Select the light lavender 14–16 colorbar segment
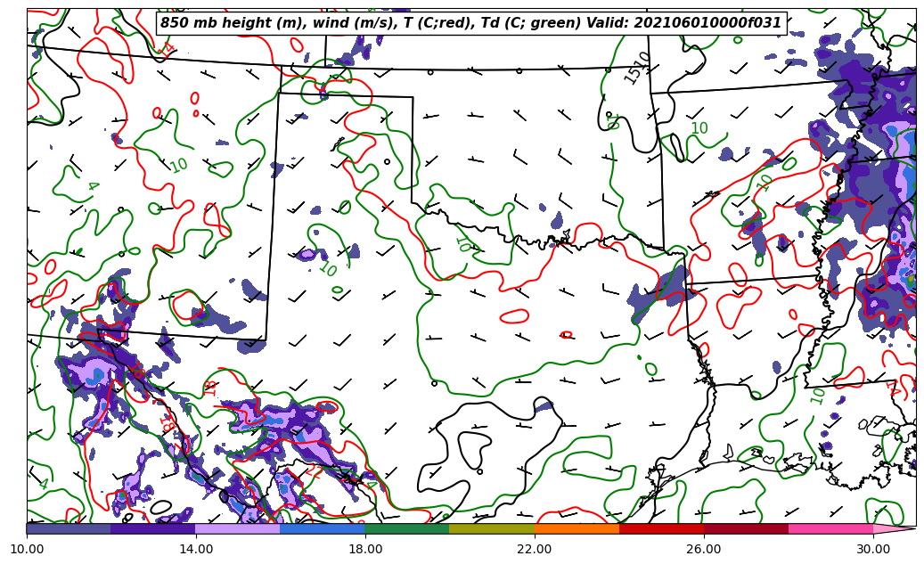The image size is (924, 564). (x=238, y=528)
